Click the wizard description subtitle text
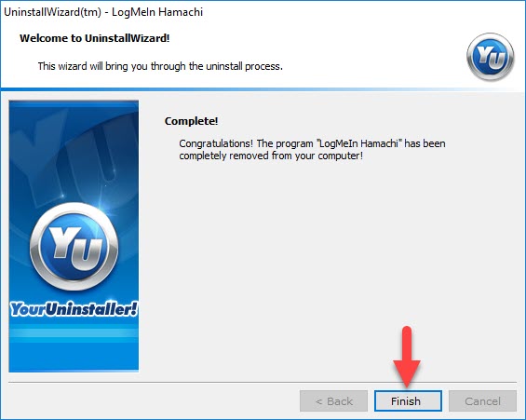Screen dimensions: 526x420 tap(160, 66)
